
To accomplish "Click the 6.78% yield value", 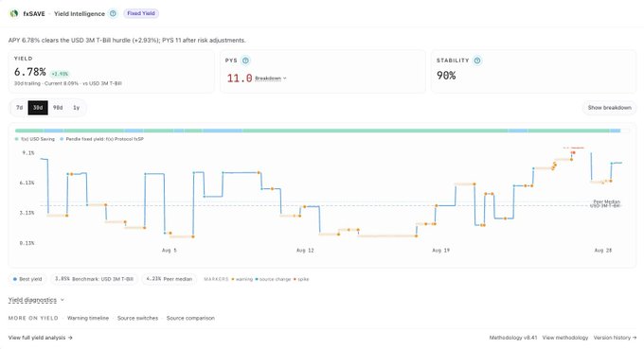I will (x=30, y=72).
